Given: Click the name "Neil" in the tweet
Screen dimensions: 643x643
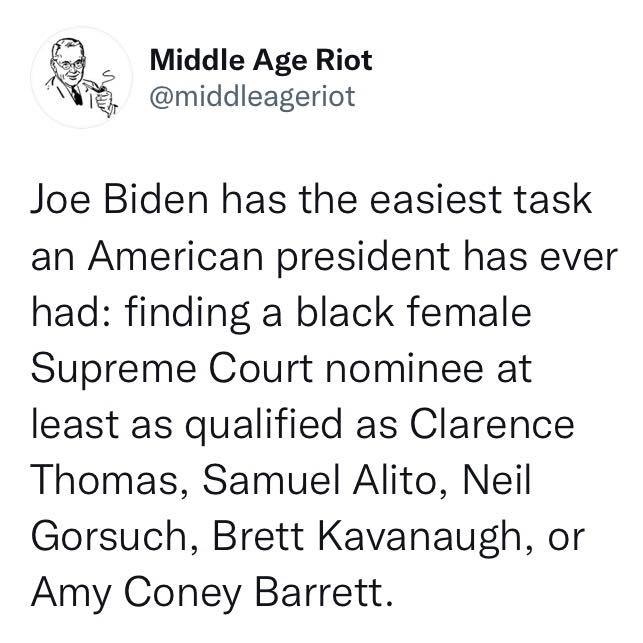Looking at the screenshot, I should click(x=497, y=480).
